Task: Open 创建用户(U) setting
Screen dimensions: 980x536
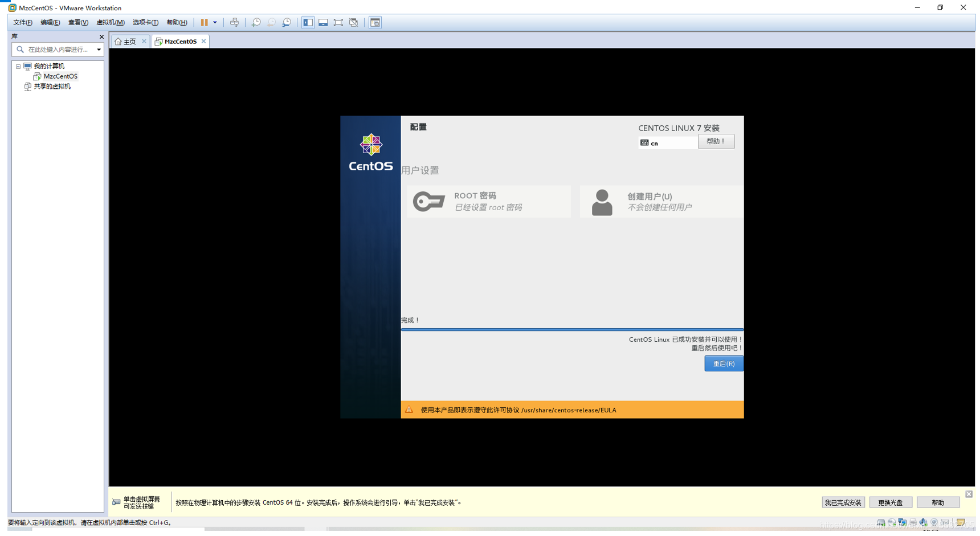Action: (x=661, y=201)
